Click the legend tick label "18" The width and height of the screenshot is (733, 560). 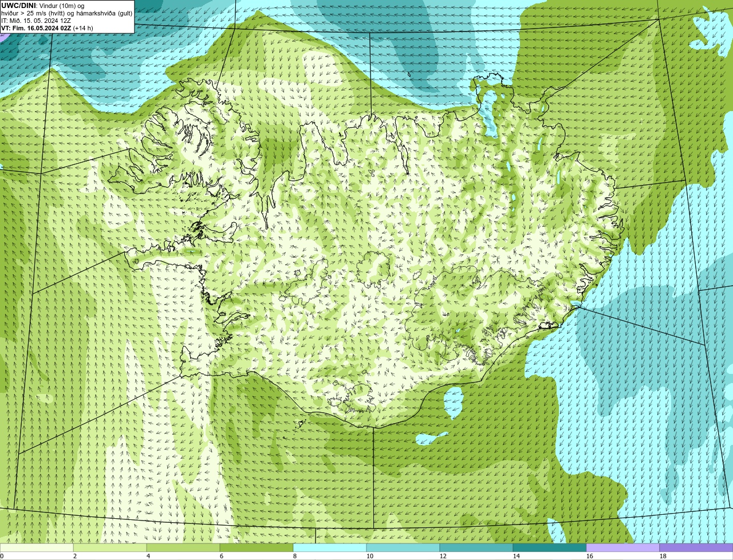[663, 556]
